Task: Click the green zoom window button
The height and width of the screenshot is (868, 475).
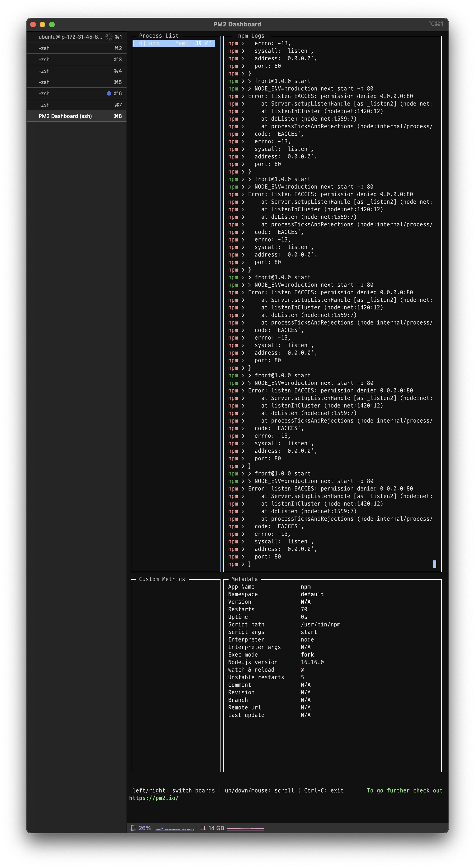Action: pyautogui.click(x=52, y=24)
